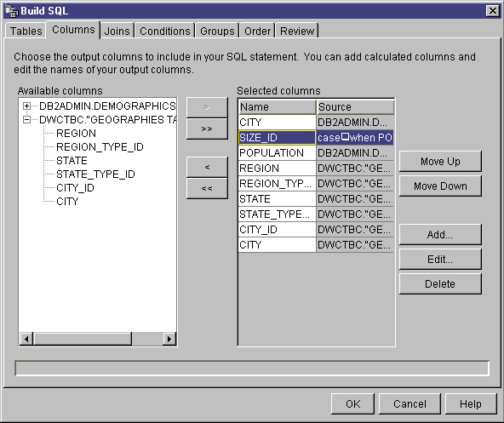Open the Review tab
504x423 pixels.
click(x=297, y=31)
